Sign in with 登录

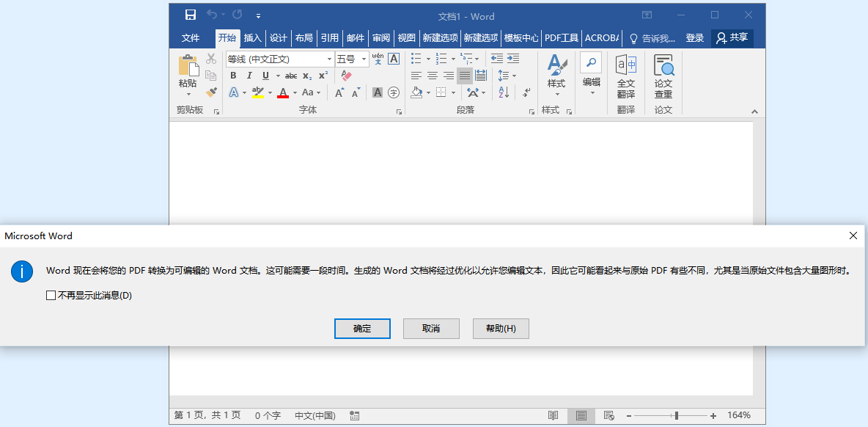[x=695, y=37]
